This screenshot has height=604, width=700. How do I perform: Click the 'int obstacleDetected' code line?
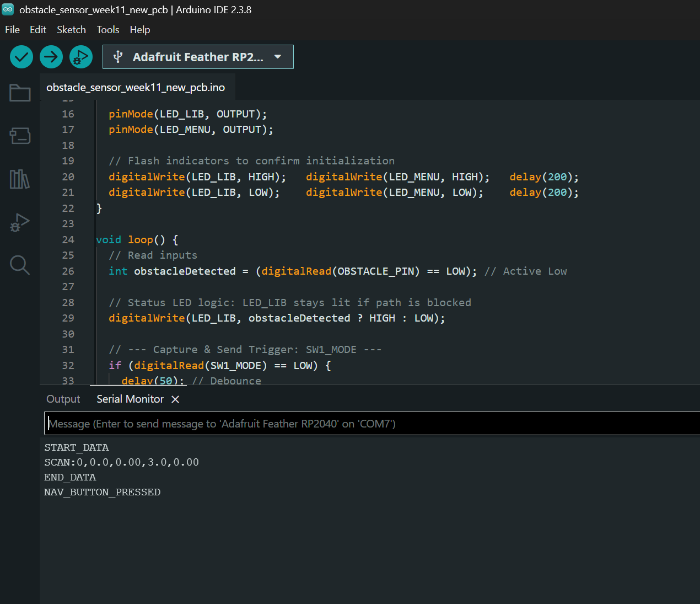338,271
